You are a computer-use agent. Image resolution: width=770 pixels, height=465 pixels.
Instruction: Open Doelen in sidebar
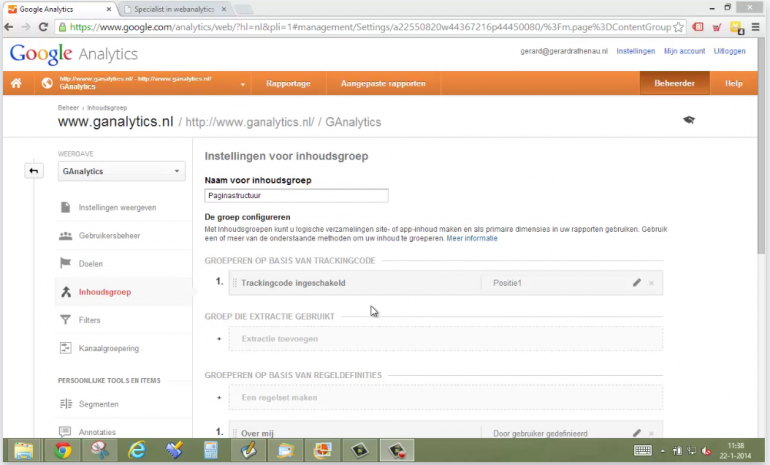tap(91, 264)
